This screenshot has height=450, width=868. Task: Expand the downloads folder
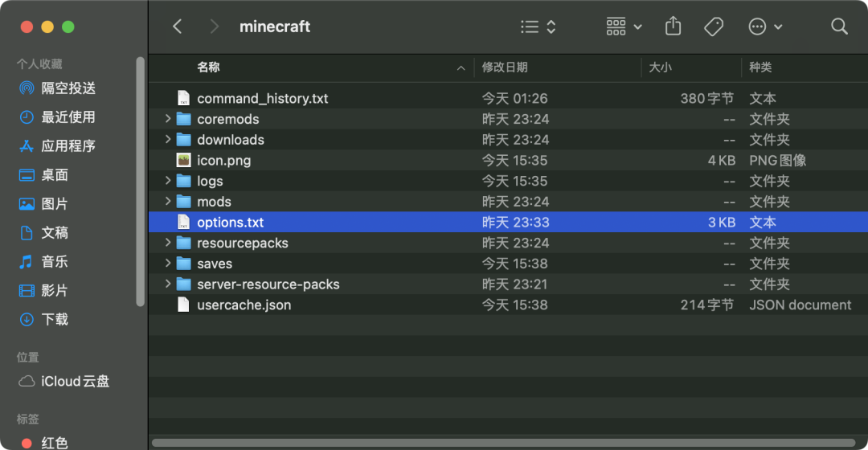[168, 139]
